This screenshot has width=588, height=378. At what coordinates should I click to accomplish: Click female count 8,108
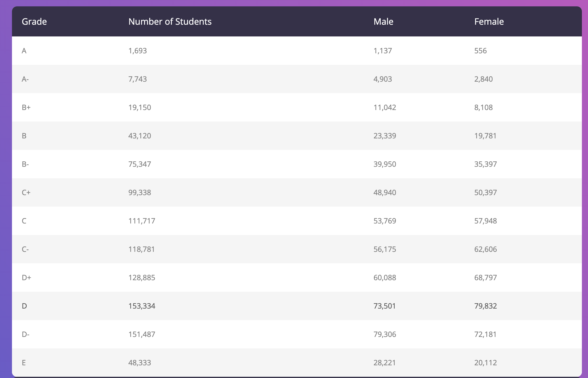click(x=483, y=107)
